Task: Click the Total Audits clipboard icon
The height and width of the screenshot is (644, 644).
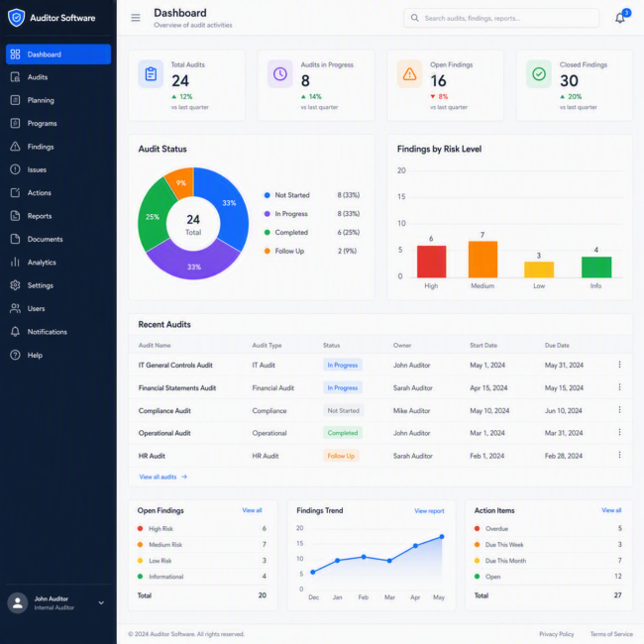Action: tap(151, 74)
